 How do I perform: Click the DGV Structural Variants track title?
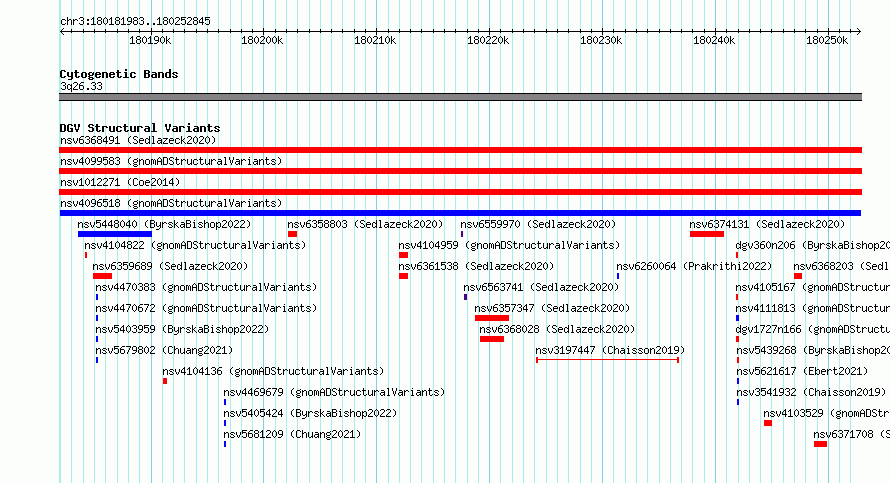[x=140, y=128]
